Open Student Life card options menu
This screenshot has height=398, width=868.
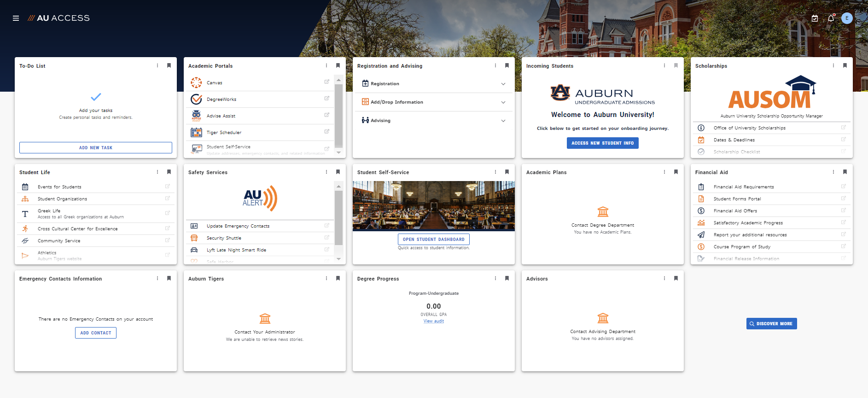coord(157,172)
